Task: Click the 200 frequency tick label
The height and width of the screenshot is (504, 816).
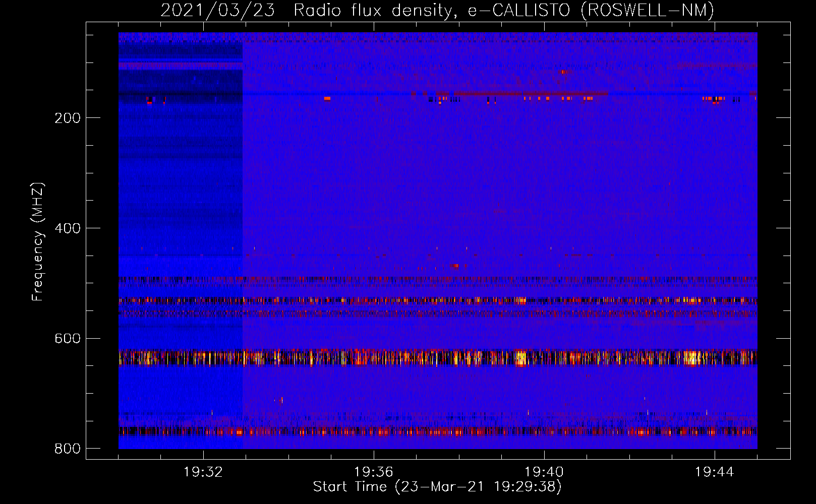Action: coord(68,118)
